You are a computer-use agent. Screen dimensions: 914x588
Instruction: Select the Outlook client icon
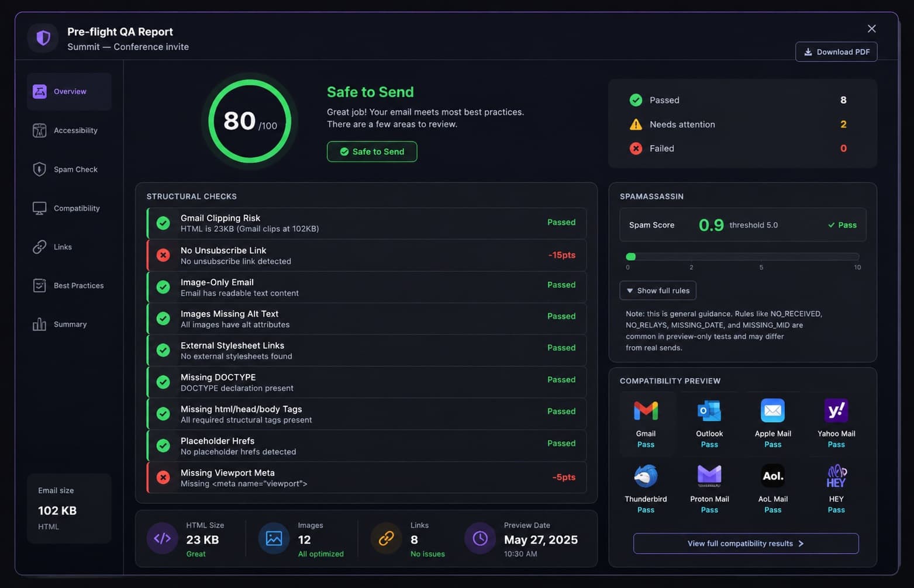[709, 410]
